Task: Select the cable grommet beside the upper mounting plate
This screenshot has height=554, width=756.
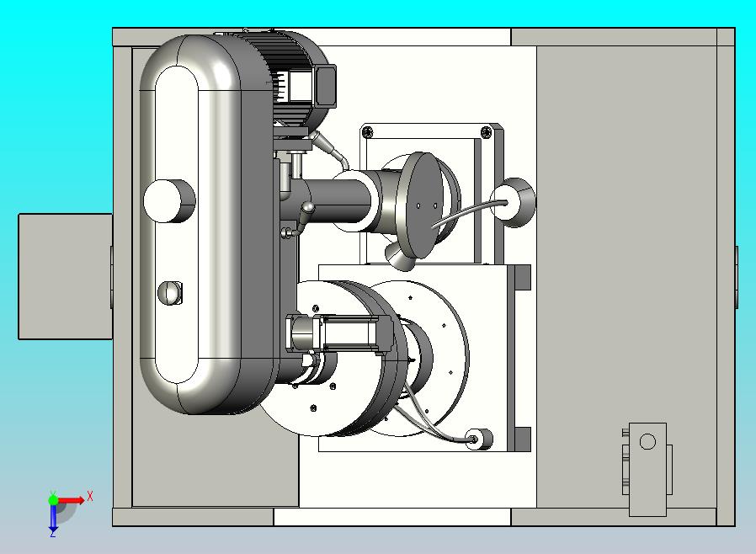Action: click(x=512, y=203)
